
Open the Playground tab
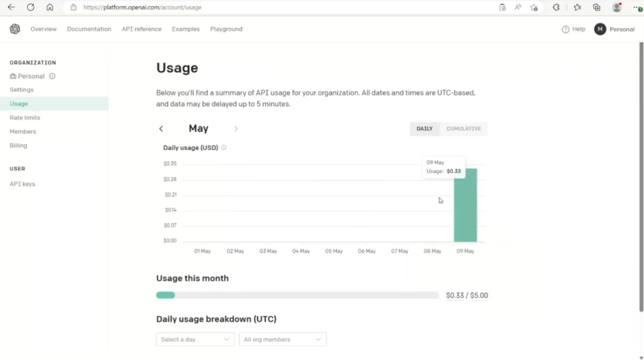(x=226, y=29)
